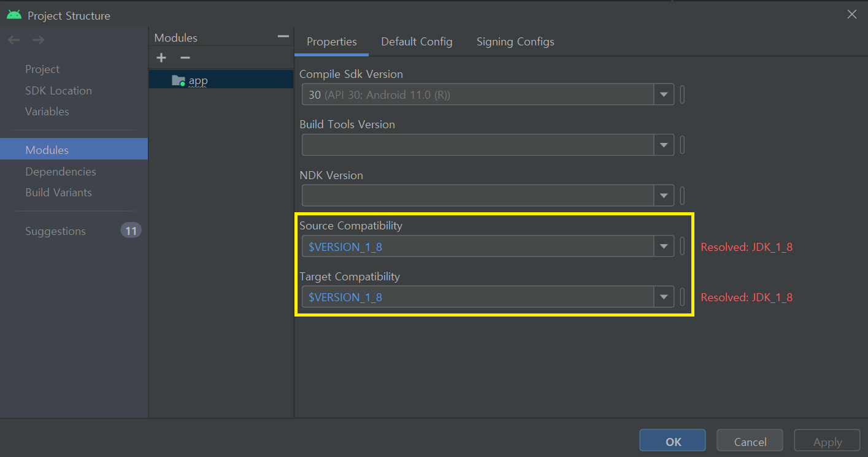Image resolution: width=868 pixels, height=457 pixels.
Task: Open Suggestions in the sidebar
Action: point(55,231)
